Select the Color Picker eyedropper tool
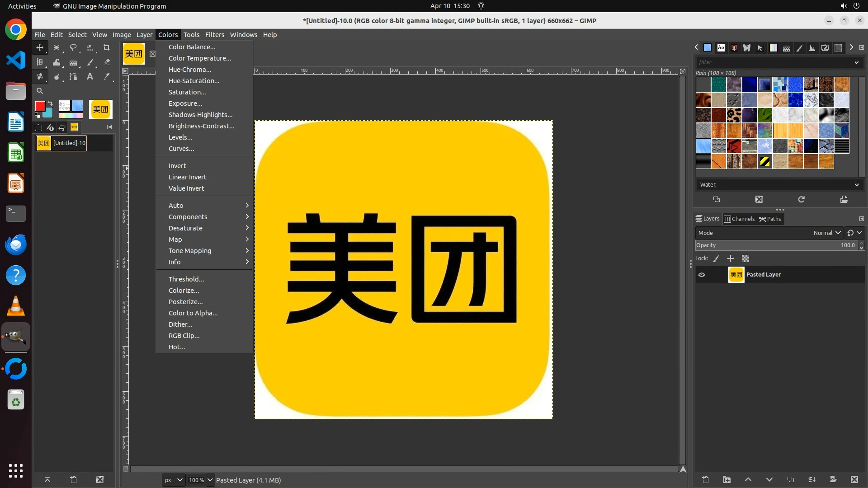The image size is (868, 488). pos(107,77)
